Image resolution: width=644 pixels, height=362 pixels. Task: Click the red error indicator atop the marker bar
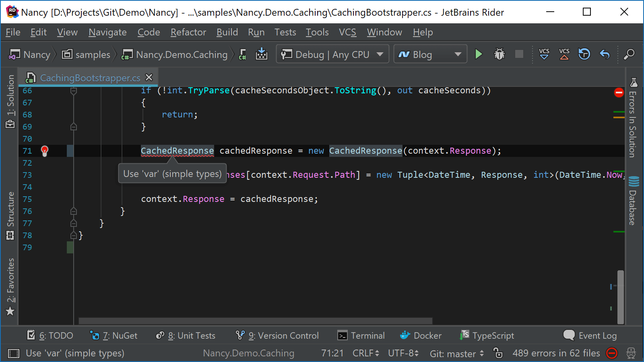[619, 93]
